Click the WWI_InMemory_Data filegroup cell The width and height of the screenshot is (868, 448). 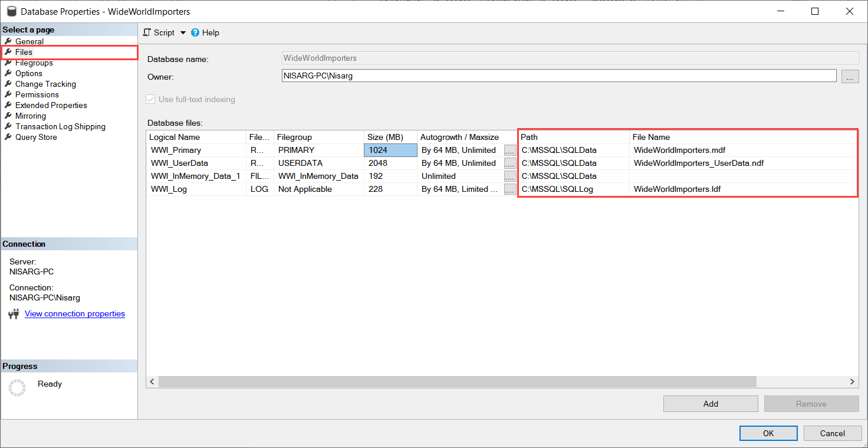click(x=319, y=176)
